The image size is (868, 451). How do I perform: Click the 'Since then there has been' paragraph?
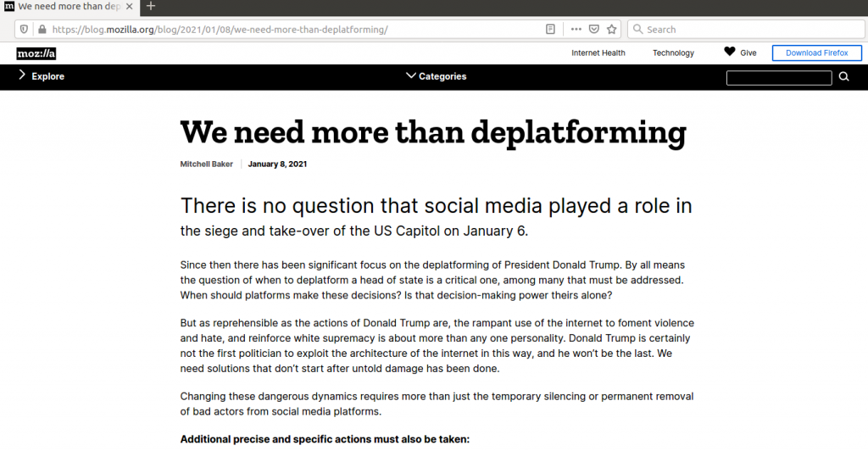tap(432, 280)
